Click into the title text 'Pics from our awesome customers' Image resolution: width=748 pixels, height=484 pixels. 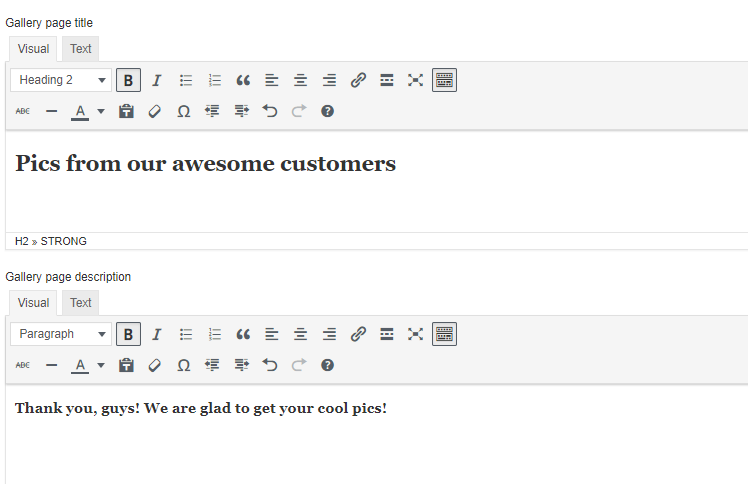point(205,164)
